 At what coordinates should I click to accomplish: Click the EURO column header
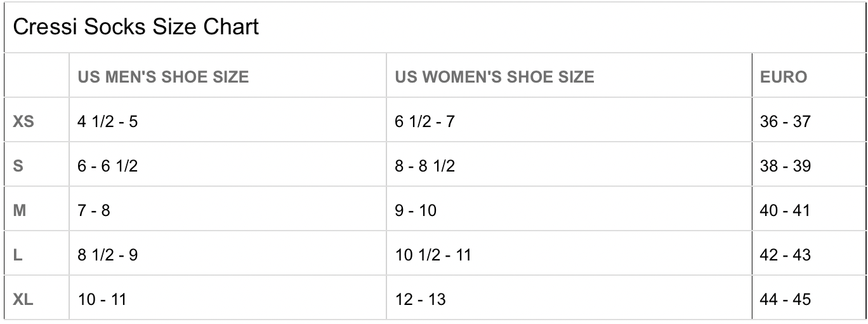click(x=783, y=77)
